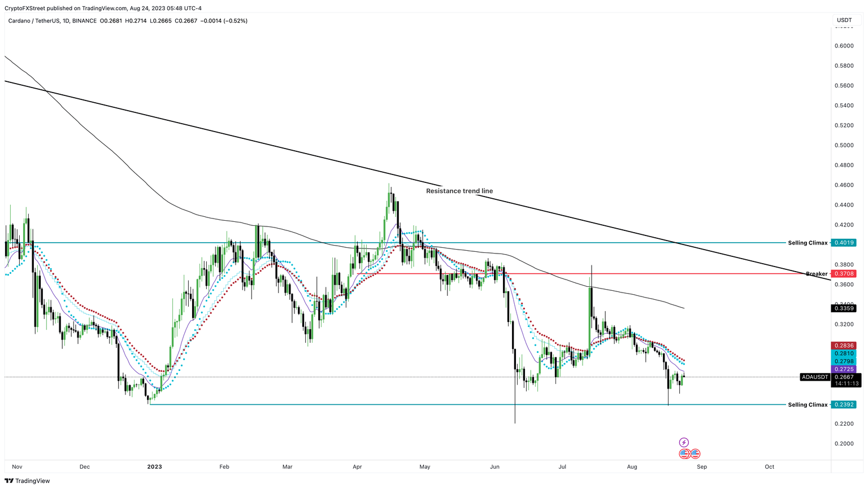Click the USDT currency badge at top right
The width and height of the screenshot is (868, 489).
[844, 20]
